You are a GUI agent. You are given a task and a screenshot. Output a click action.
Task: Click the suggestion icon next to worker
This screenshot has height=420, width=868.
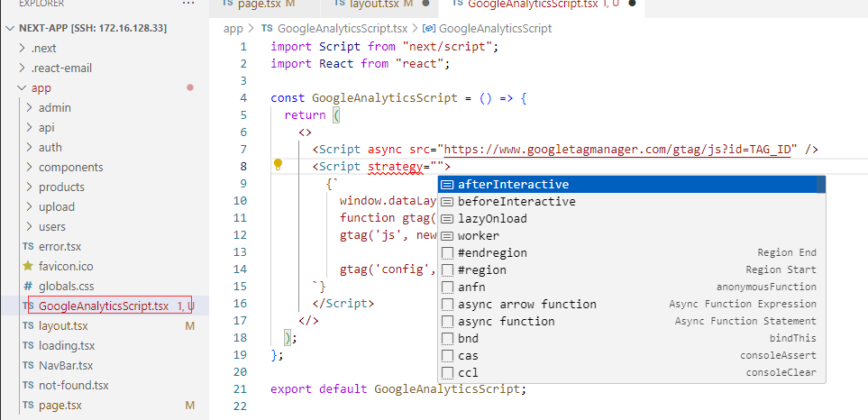(x=448, y=236)
